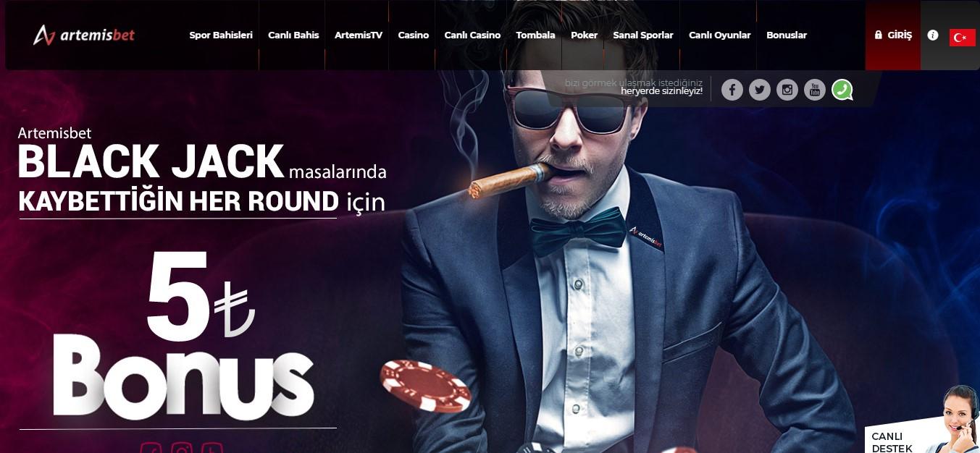
Task: Go to Canlı Bahis
Action: 293,35
